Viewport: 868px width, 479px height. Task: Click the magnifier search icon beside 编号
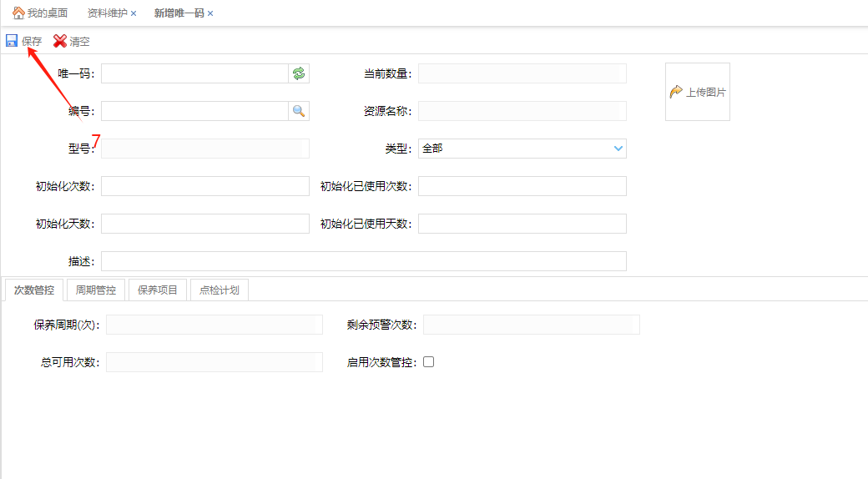point(299,111)
